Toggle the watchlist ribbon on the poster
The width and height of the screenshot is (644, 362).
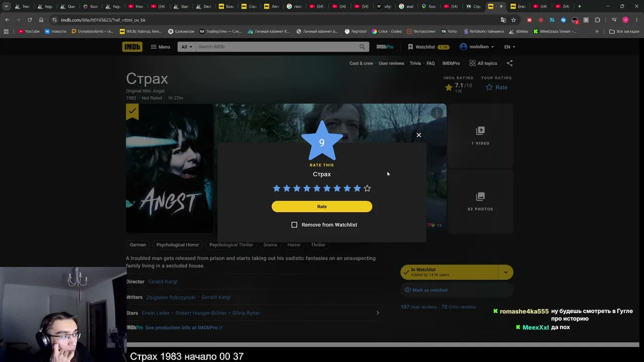(x=132, y=112)
